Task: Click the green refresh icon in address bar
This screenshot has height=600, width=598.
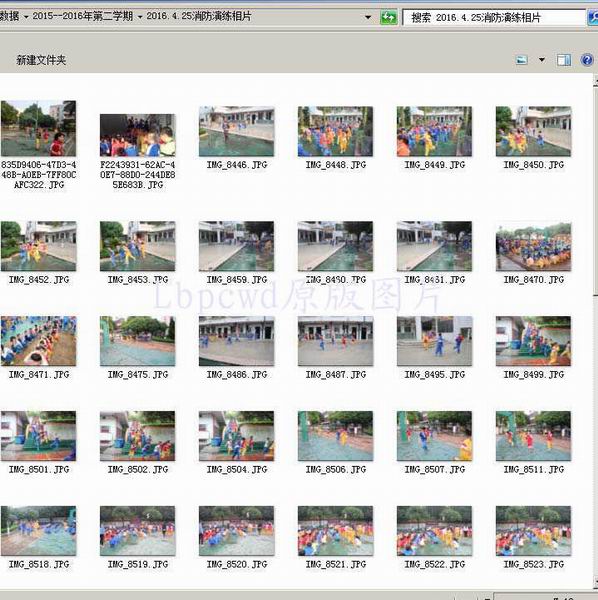Action: tap(389, 17)
